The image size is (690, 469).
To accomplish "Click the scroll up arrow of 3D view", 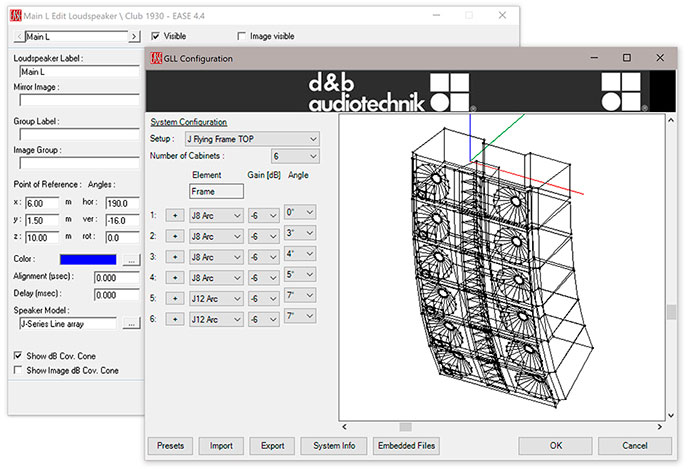I will click(671, 120).
